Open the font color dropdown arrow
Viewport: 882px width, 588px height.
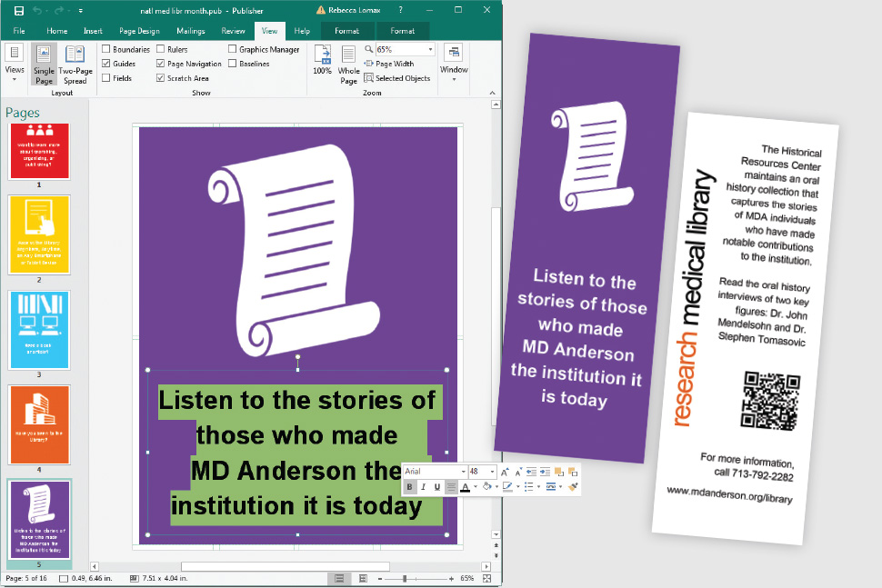475,486
